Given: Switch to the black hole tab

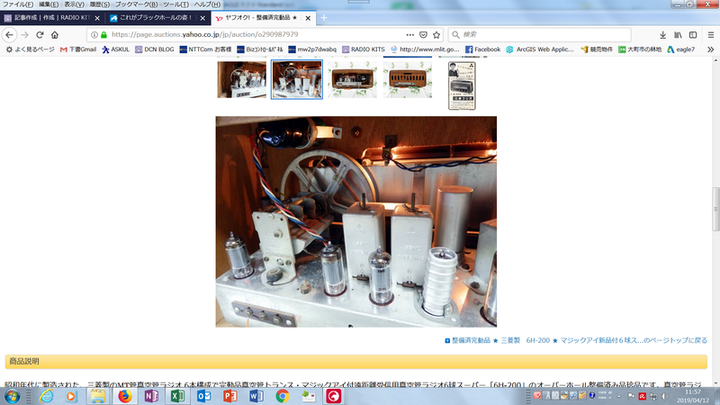Looking at the screenshot, I should (158, 18).
